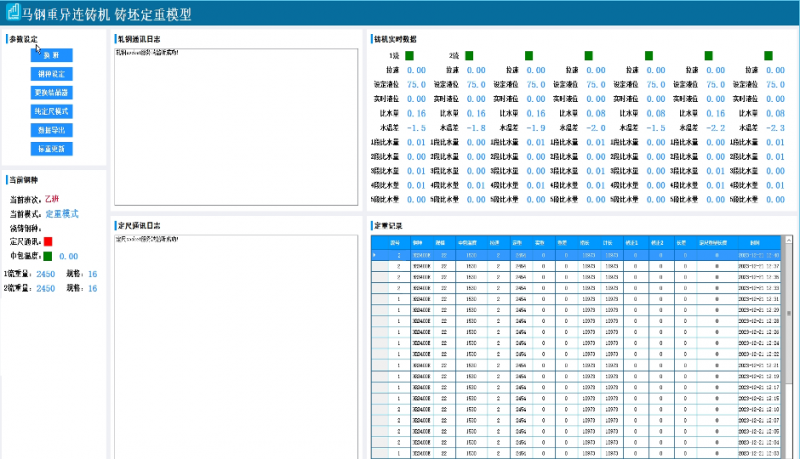Click the 定重模式 current mode text
This screenshot has width=800, height=459.
tap(62, 213)
